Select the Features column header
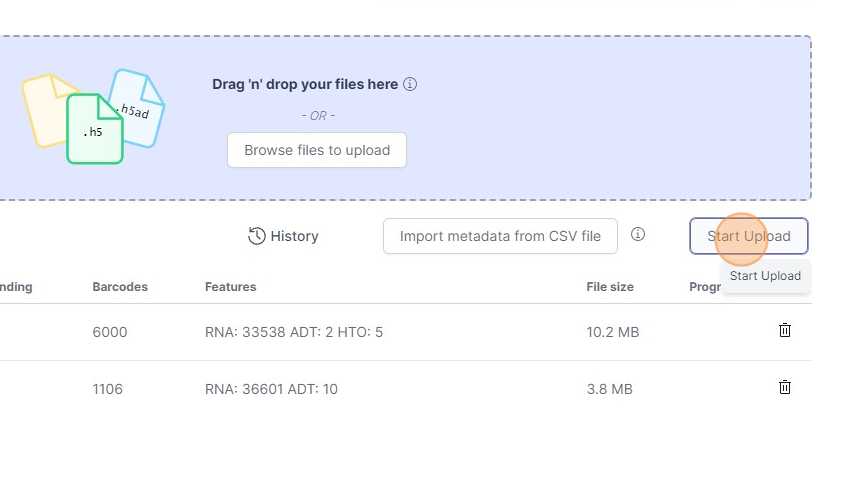 click(230, 287)
